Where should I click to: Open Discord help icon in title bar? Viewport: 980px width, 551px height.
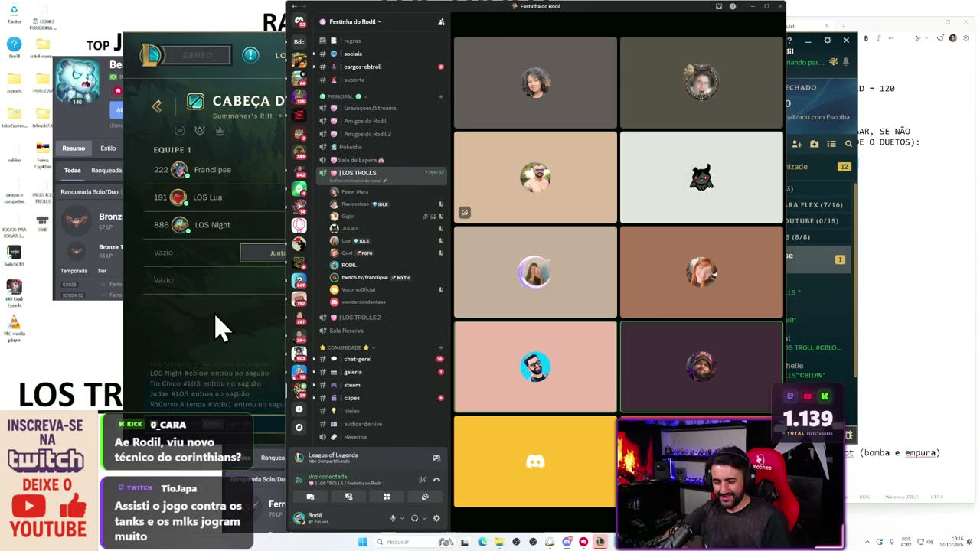[733, 6]
